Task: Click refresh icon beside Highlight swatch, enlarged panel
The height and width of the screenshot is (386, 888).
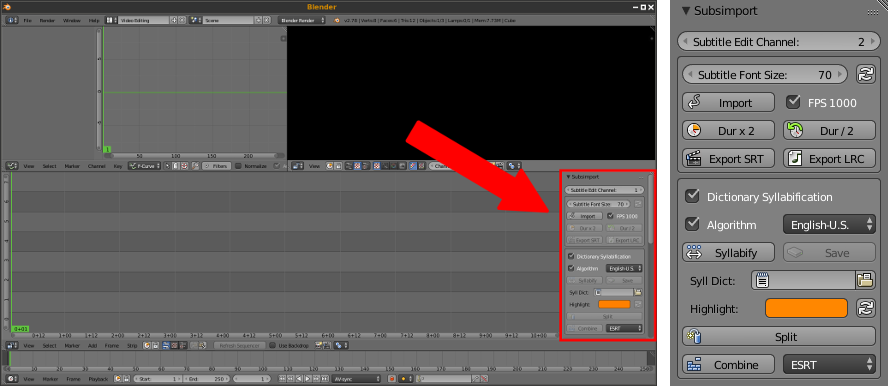Action: (x=866, y=308)
